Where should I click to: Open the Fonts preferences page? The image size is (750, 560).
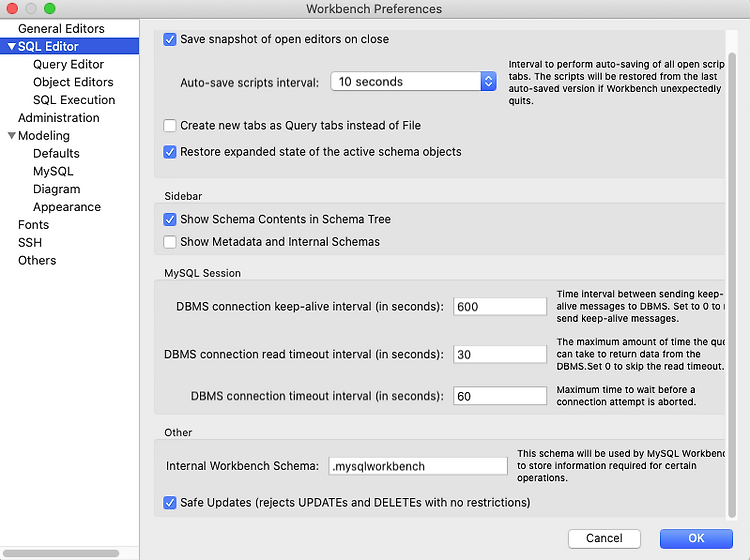33,225
